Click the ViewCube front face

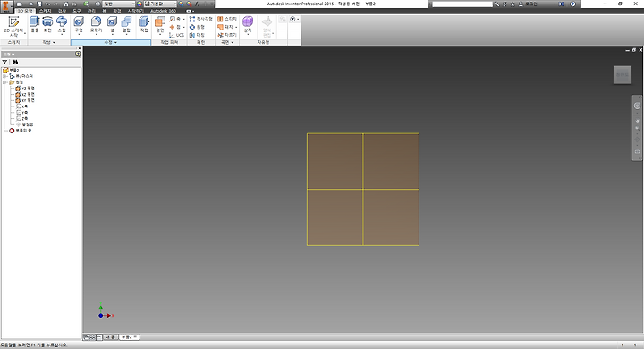tap(623, 75)
